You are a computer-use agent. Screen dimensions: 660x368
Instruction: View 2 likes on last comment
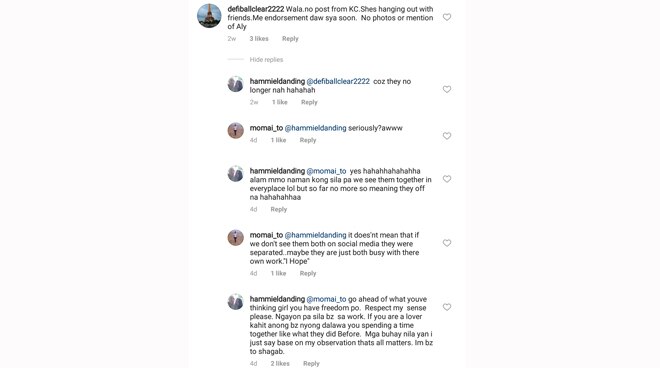pos(280,363)
